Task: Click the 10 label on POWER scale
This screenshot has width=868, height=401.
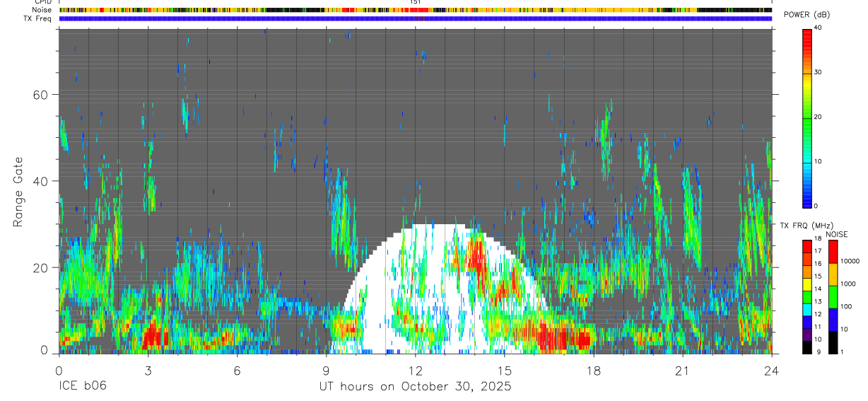Action: 819,161
